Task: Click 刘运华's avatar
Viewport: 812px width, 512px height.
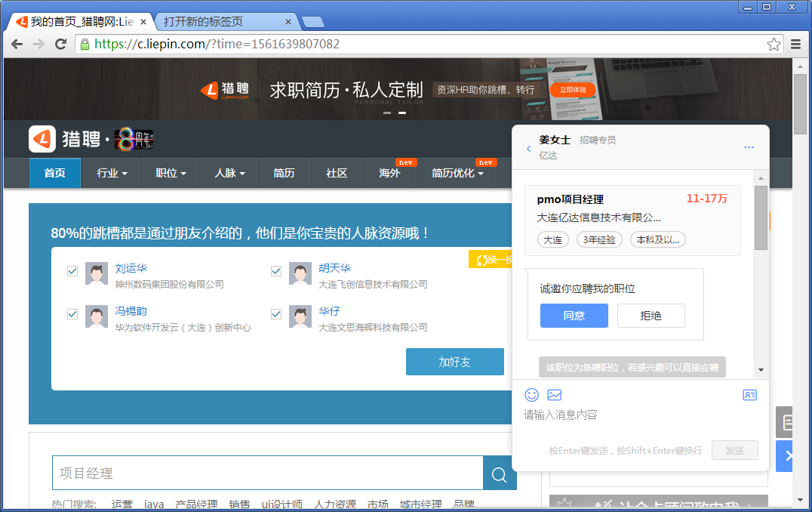Action: (x=97, y=273)
